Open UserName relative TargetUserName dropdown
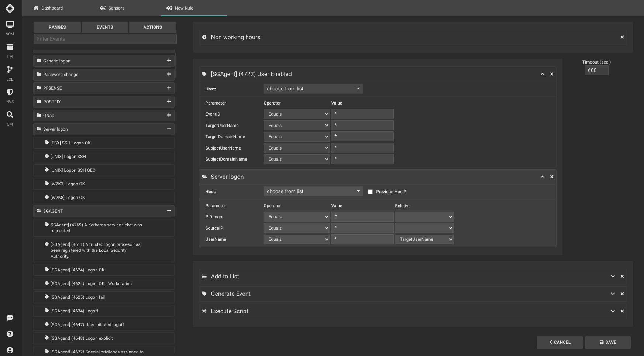The height and width of the screenshot is (356, 644). pos(424,239)
